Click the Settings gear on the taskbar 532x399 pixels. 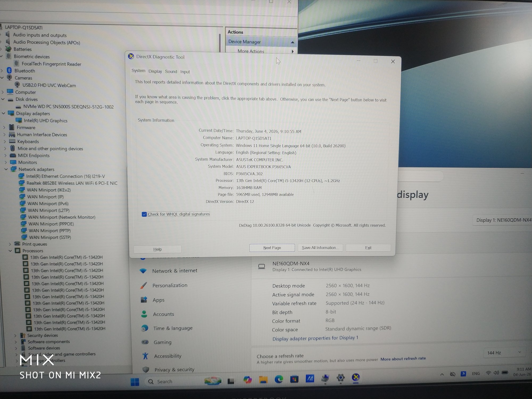coord(340,377)
